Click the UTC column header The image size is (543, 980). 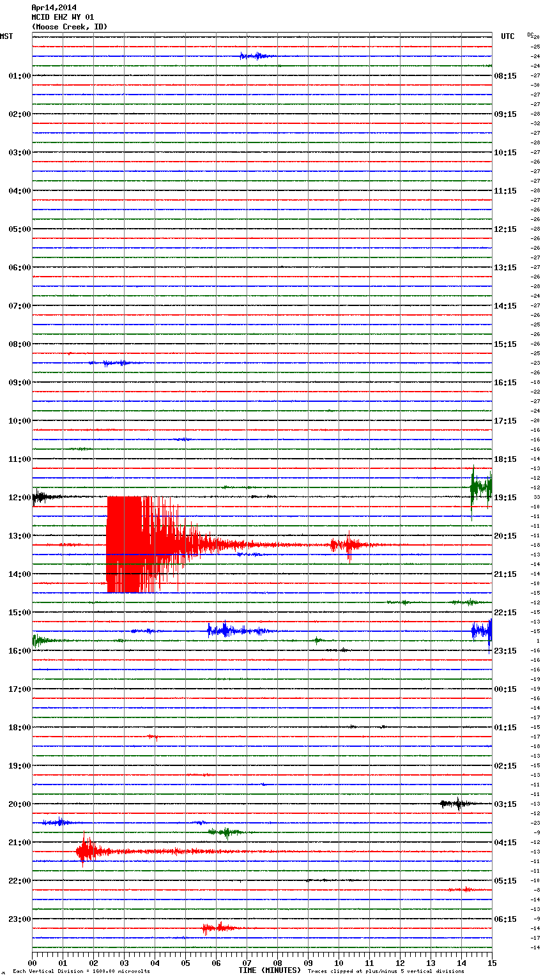click(x=507, y=36)
